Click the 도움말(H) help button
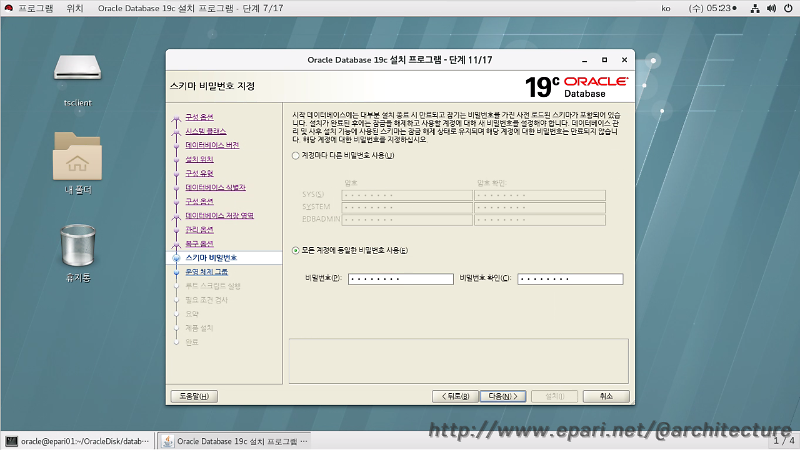The height and width of the screenshot is (450, 800). (194, 396)
